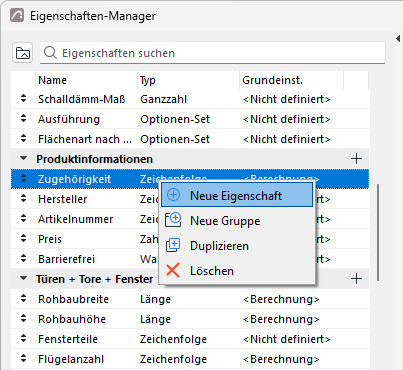Click <Berechnung> value of Rohbaubreite

click(x=281, y=299)
